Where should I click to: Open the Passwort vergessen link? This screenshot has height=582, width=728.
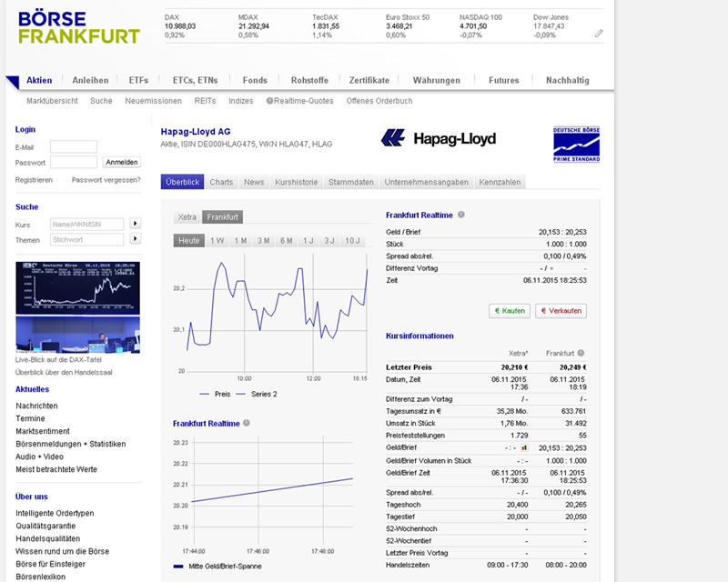pos(106,180)
